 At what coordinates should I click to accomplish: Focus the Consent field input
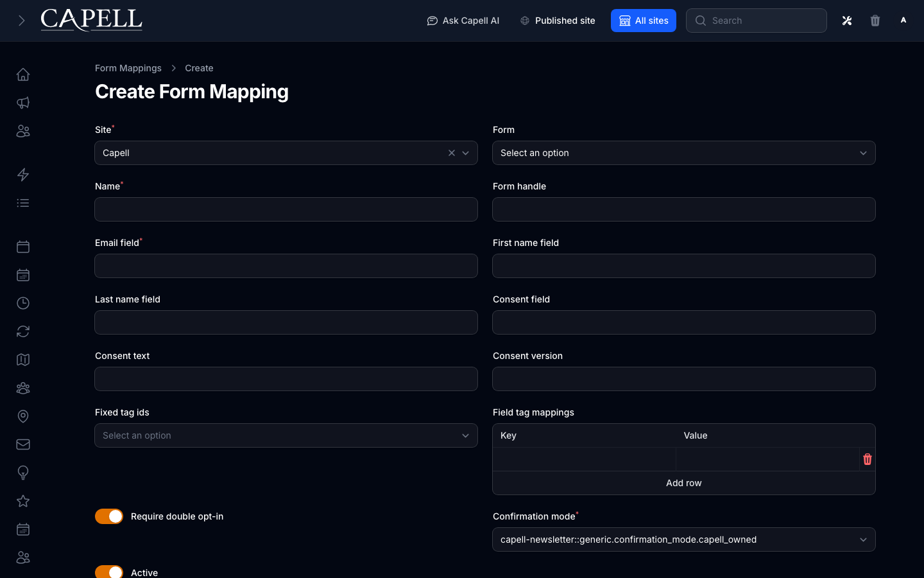[684, 322]
